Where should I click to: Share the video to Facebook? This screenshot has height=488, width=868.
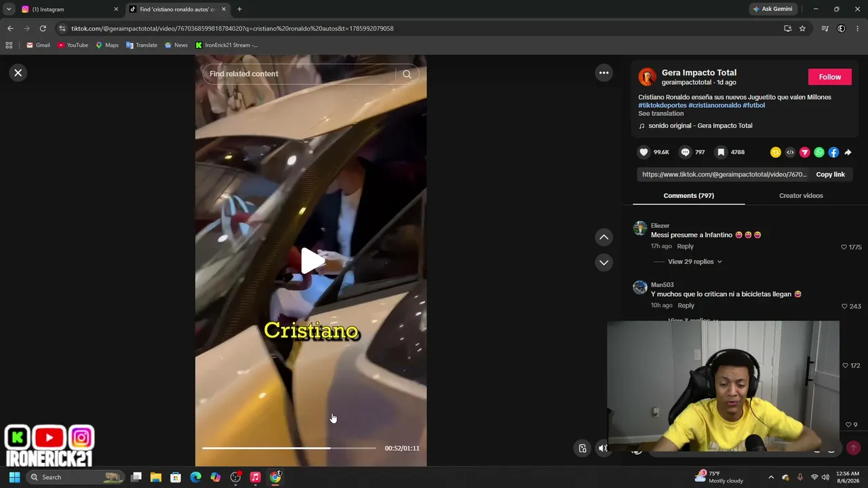click(833, 152)
